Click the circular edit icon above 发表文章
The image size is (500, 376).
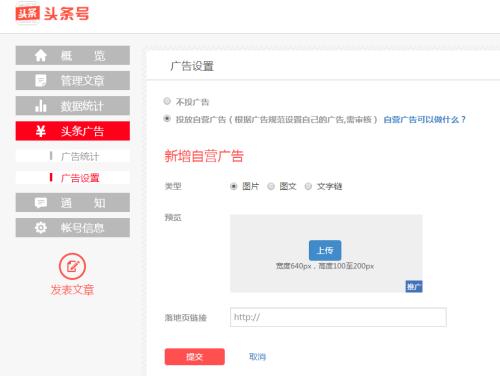tap(72, 266)
